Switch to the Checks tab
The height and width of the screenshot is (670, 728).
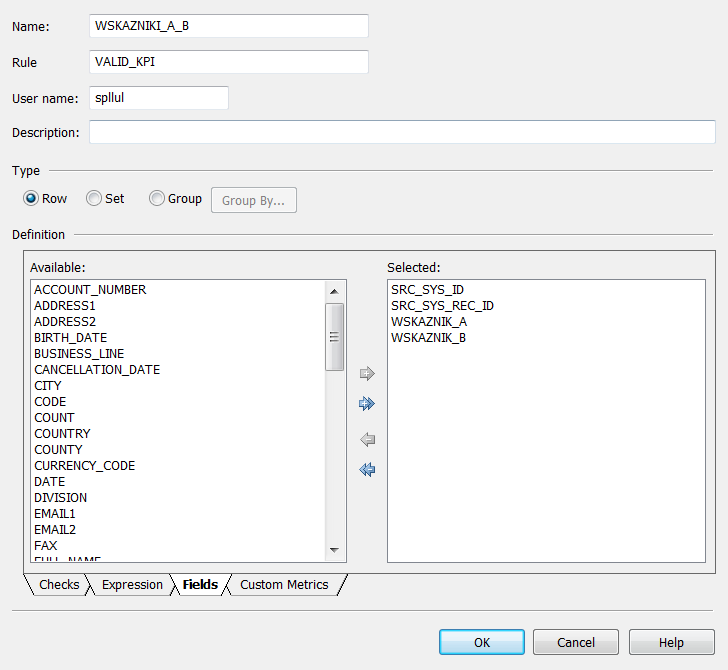pyautogui.click(x=58, y=585)
